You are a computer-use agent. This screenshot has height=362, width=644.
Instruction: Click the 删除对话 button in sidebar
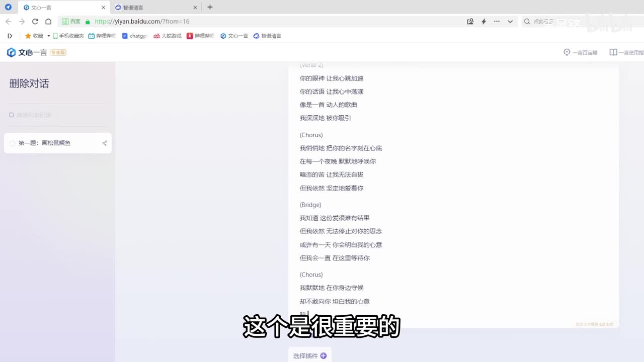tap(29, 83)
